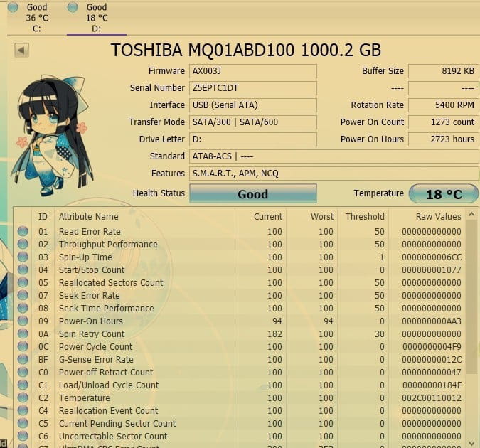Click the scroll up arrow of attribute list

471,215
